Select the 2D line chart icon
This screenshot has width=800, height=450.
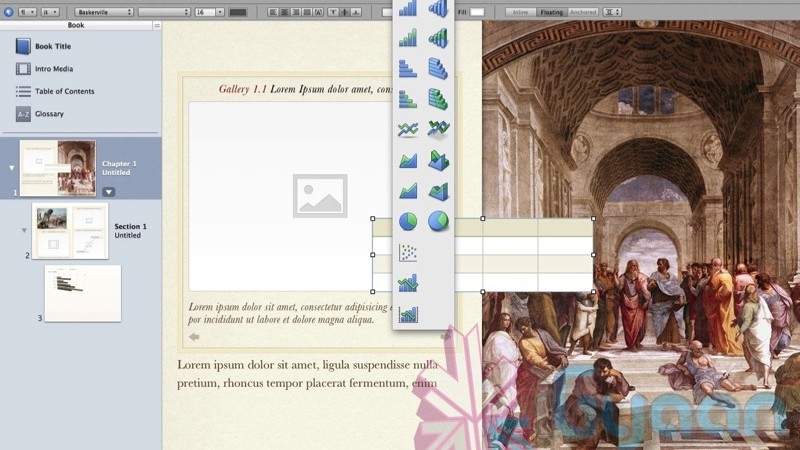[x=407, y=129]
